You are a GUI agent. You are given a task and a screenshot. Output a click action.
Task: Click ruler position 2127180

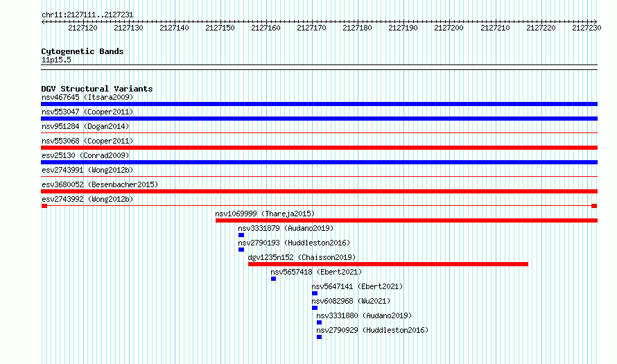point(357,28)
